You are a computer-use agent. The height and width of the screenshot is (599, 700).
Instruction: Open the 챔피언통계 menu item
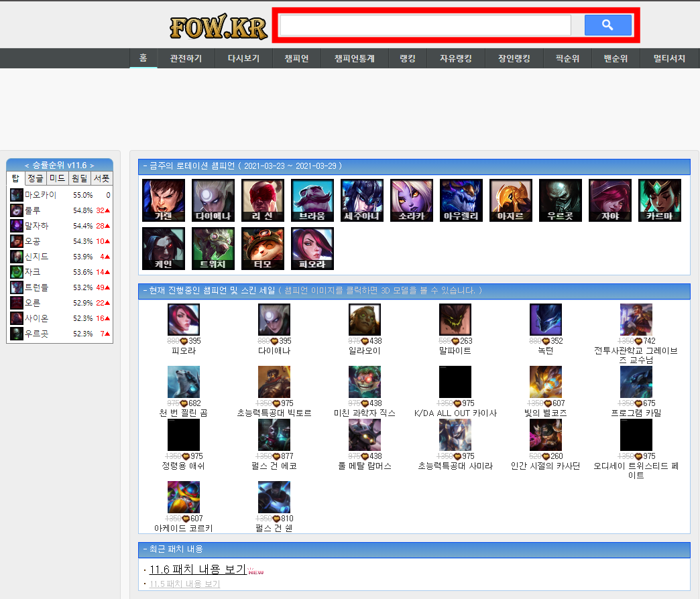(355, 58)
